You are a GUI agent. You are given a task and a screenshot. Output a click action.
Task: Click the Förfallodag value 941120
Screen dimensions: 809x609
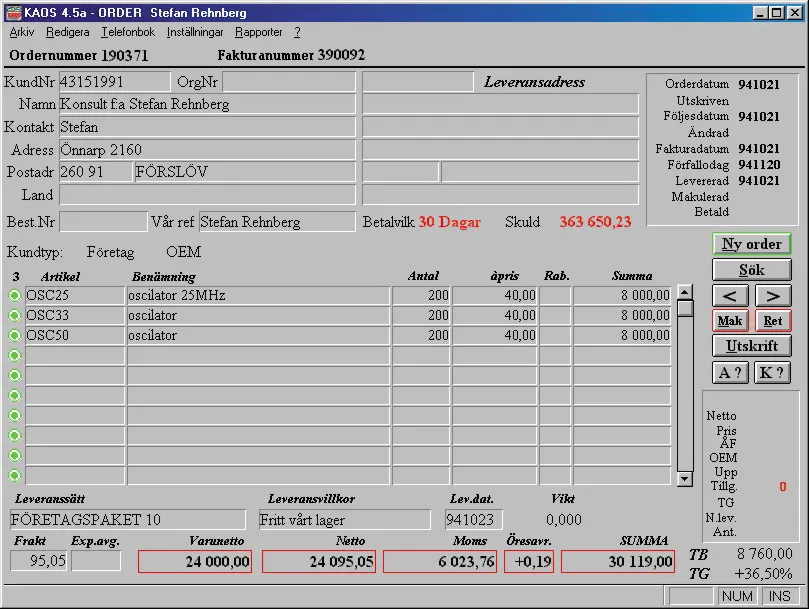[759, 165]
